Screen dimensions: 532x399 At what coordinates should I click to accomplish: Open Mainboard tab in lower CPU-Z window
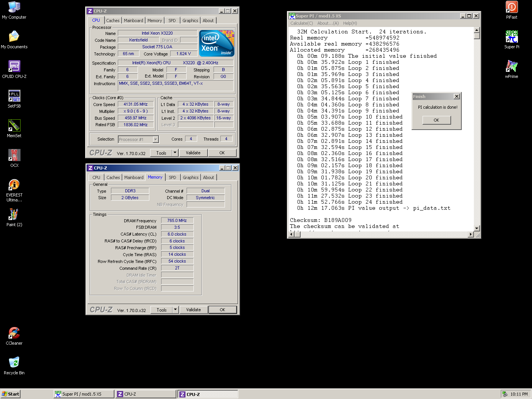tap(134, 177)
